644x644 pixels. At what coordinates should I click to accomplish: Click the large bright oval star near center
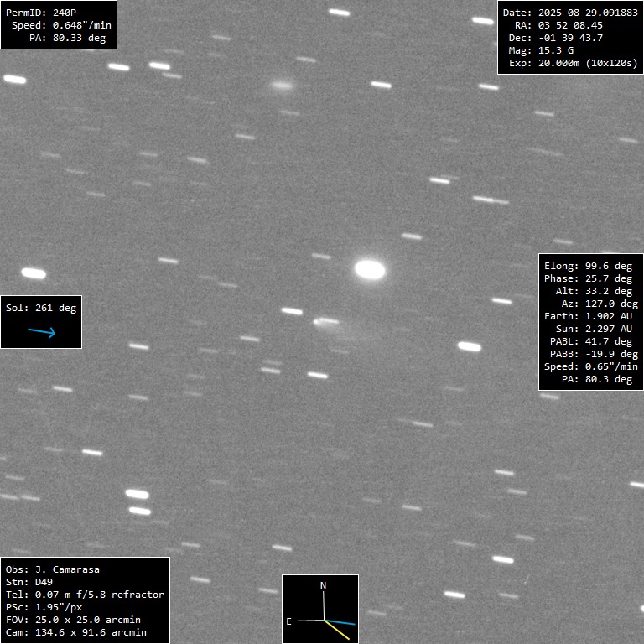tap(370, 269)
